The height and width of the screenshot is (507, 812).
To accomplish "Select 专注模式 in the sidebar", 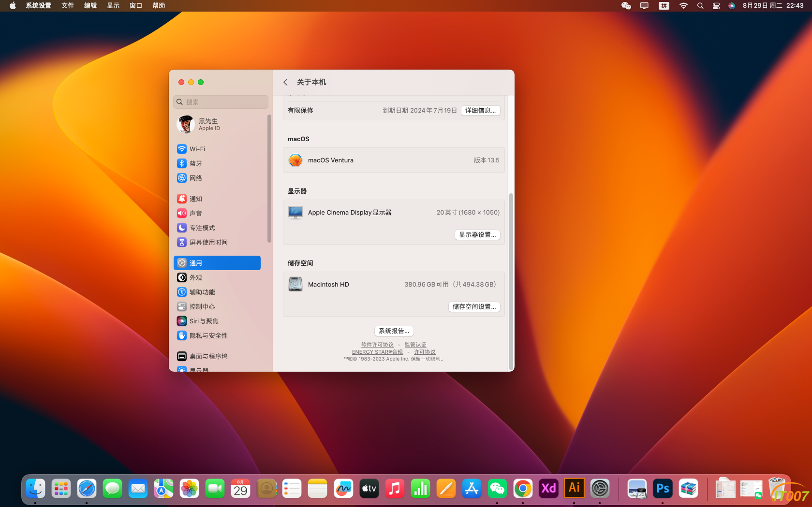I will coord(217,228).
